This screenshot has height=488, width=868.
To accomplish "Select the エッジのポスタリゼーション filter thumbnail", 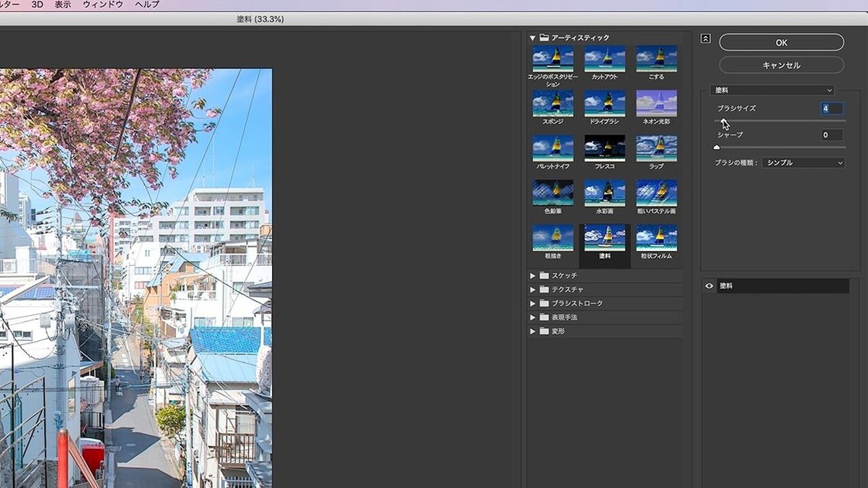I will click(x=553, y=59).
